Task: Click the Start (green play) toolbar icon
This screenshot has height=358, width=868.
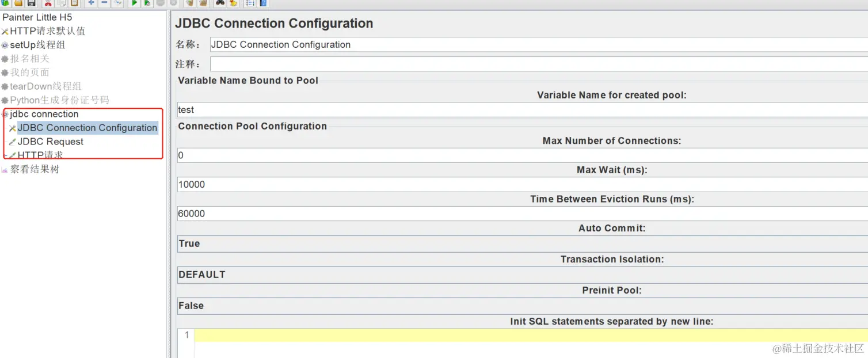Action: click(x=134, y=3)
